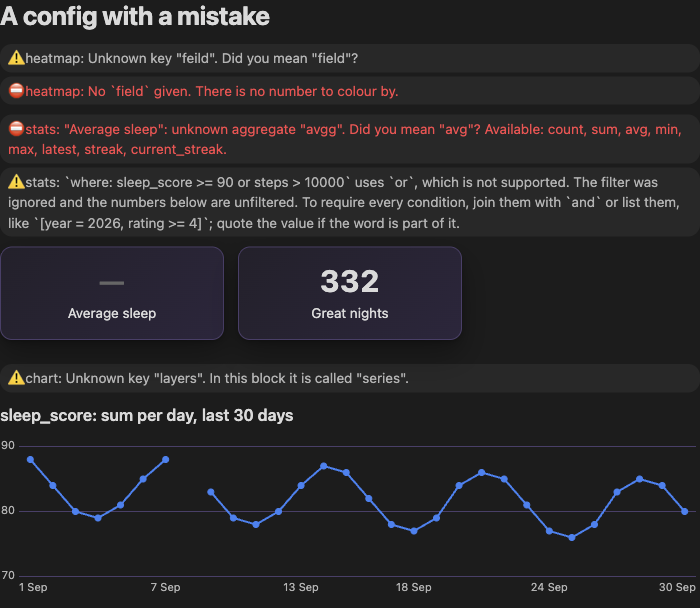Click the last data point on 30 Sep
The width and height of the screenshot is (700, 608).
coord(684,512)
